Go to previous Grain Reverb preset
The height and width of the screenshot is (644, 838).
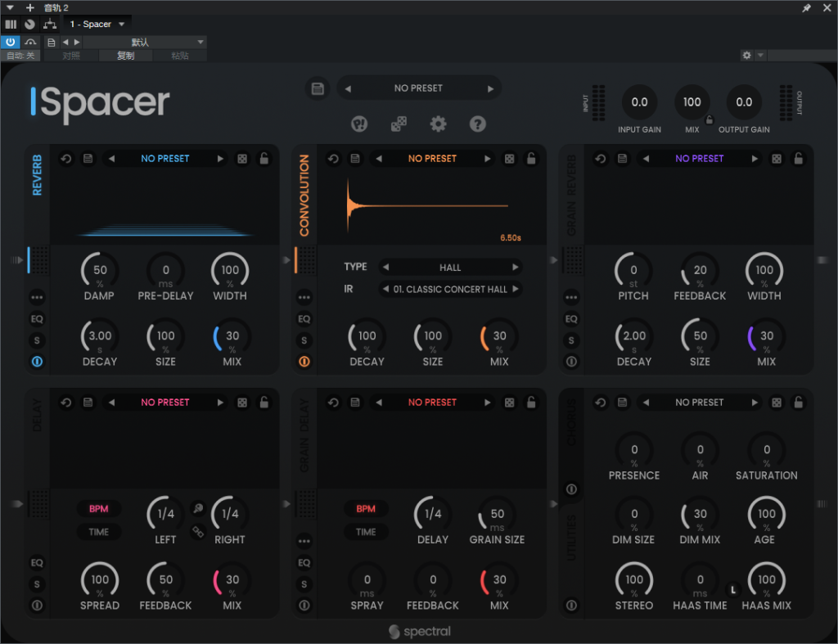click(647, 159)
